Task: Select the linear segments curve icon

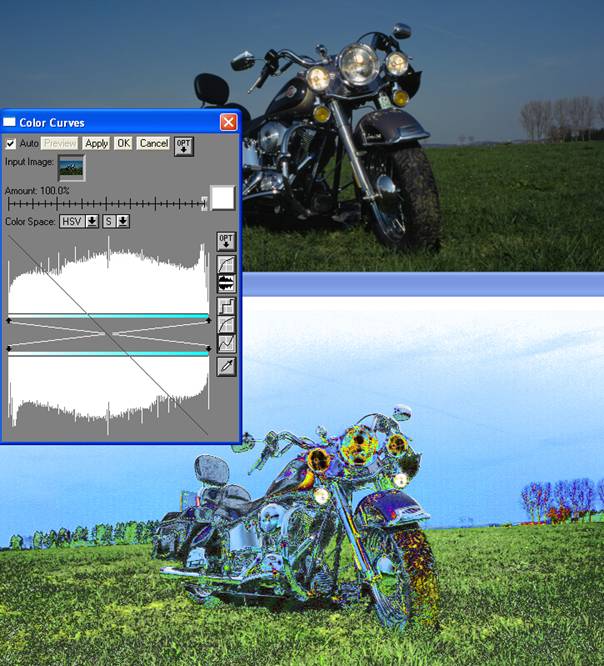Action: (226, 343)
